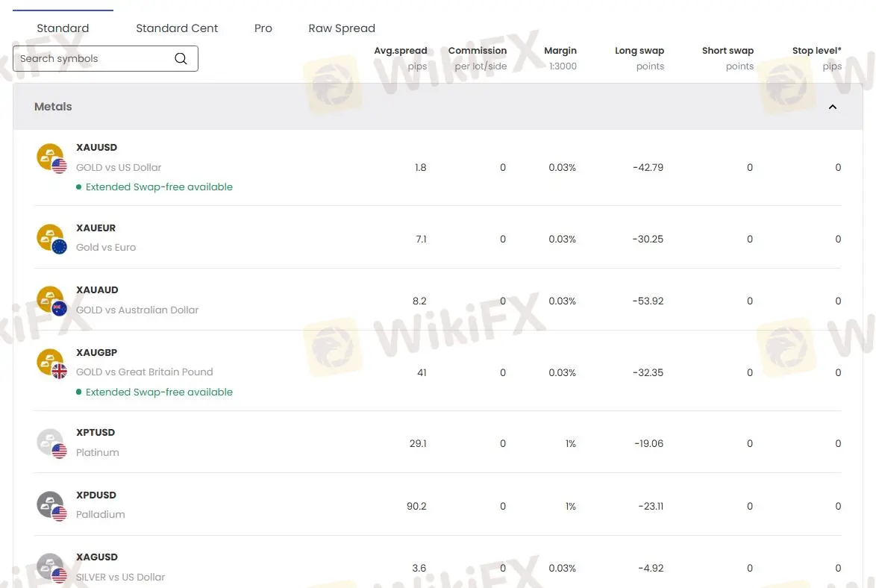Click the XPDUSD Palladium silver coin icon
Image resolution: width=876 pixels, height=588 pixels.
50,505
